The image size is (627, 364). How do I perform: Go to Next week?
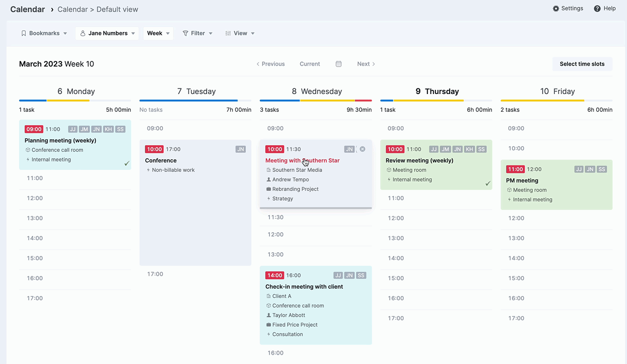366,64
